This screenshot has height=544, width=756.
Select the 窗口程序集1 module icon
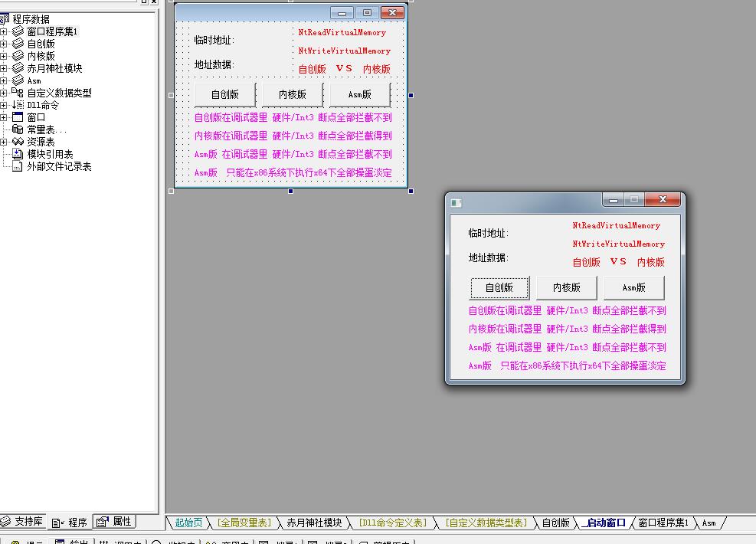tap(18, 31)
